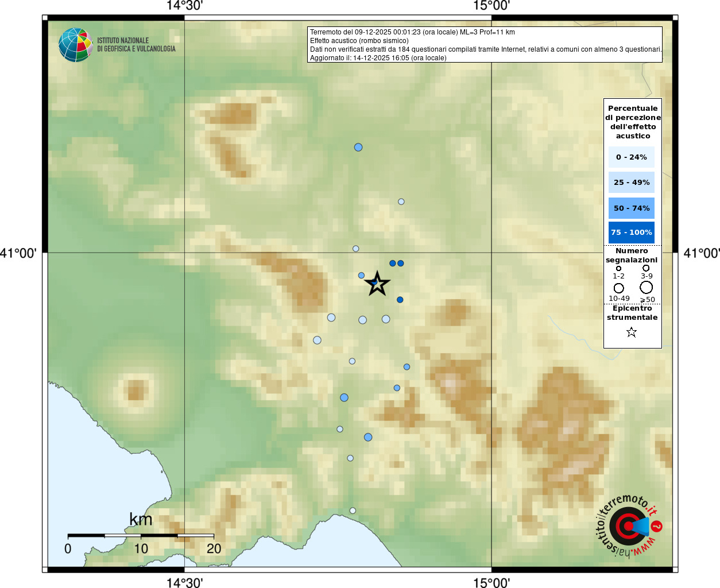Viewport: 720px width, 588px height.
Task: Click the INGV globe logo
Action: [76, 45]
